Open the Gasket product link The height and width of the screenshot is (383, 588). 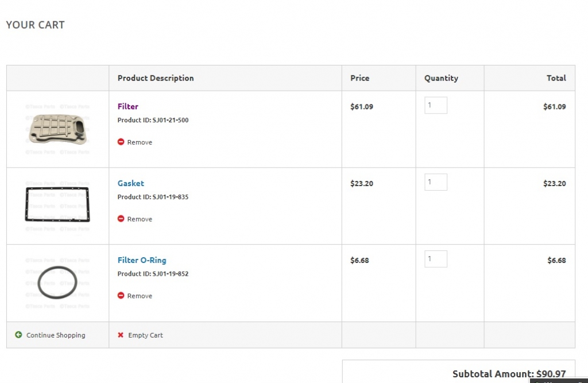pos(131,183)
